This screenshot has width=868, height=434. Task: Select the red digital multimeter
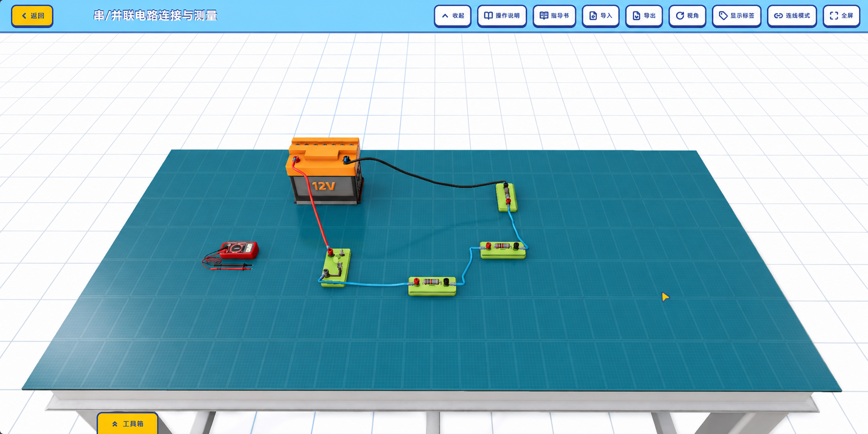(x=238, y=250)
